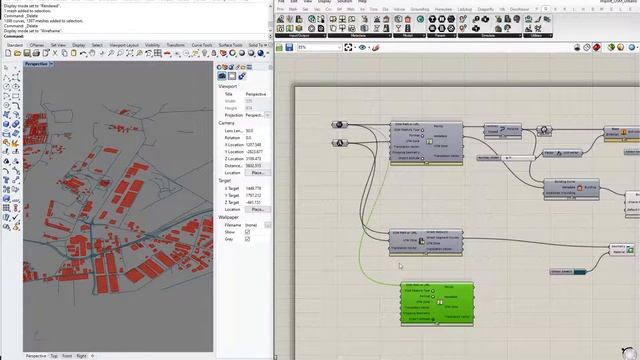Click the camera properties icon in panel
640x360 pixels.
point(222,76)
